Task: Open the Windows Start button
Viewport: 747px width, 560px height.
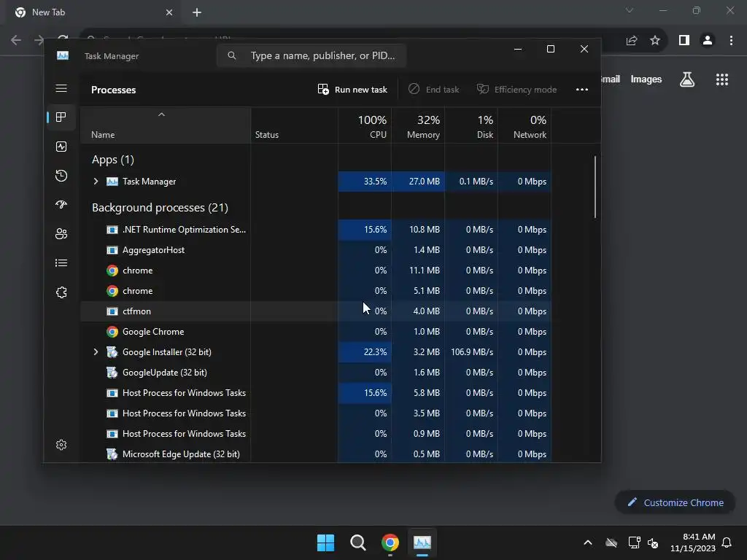Action: click(326, 542)
